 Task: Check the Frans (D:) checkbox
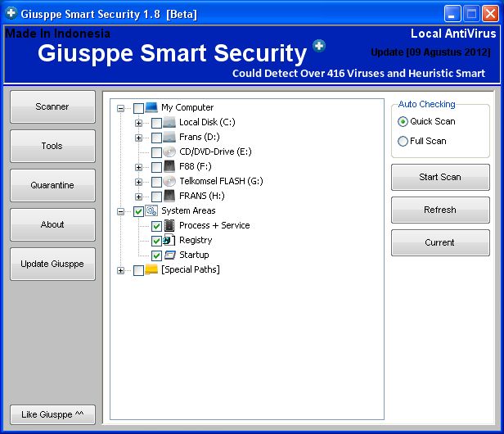pyautogui.click(x=156, y=138)
